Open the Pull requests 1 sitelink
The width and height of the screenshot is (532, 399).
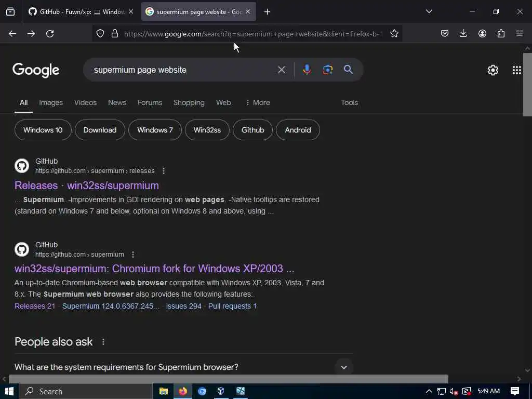[232, 306]
